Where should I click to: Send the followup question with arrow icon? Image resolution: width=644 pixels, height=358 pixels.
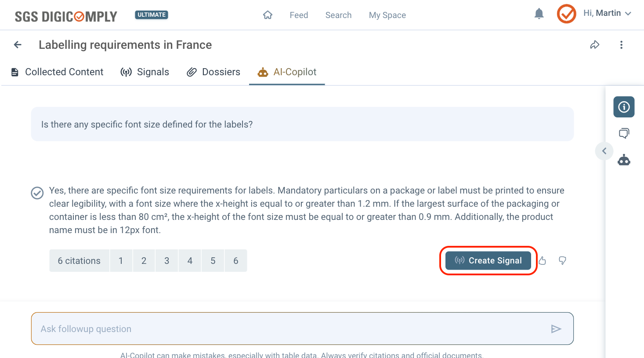pyautogui.click(x=556, y=329)
